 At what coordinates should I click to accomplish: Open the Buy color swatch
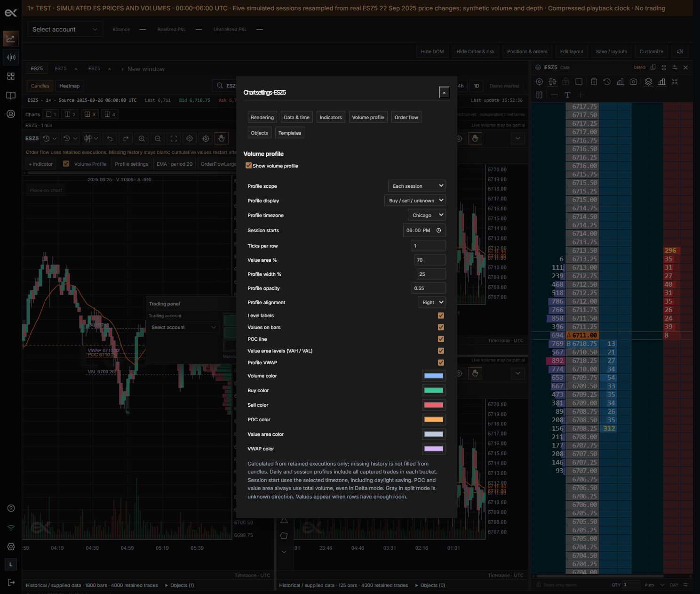tap(434, 390)
